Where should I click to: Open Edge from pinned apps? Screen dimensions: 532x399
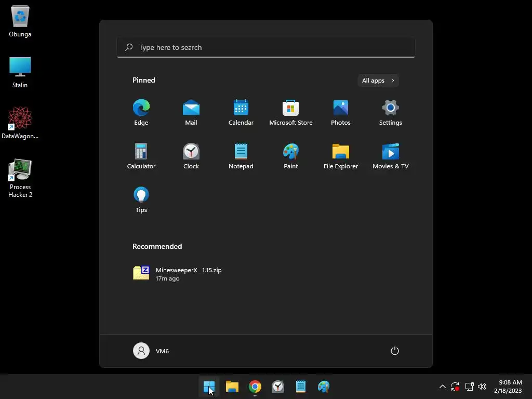(x=141, y=112)
